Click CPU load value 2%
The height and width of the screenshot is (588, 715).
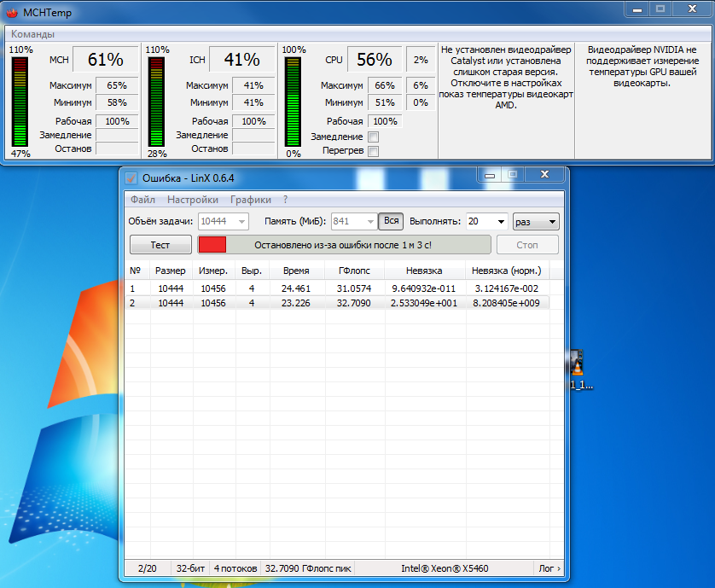click(421, 60)
